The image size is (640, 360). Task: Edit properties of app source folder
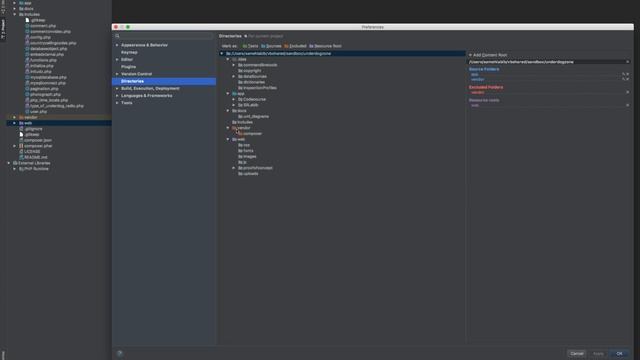tap(624, 74)
